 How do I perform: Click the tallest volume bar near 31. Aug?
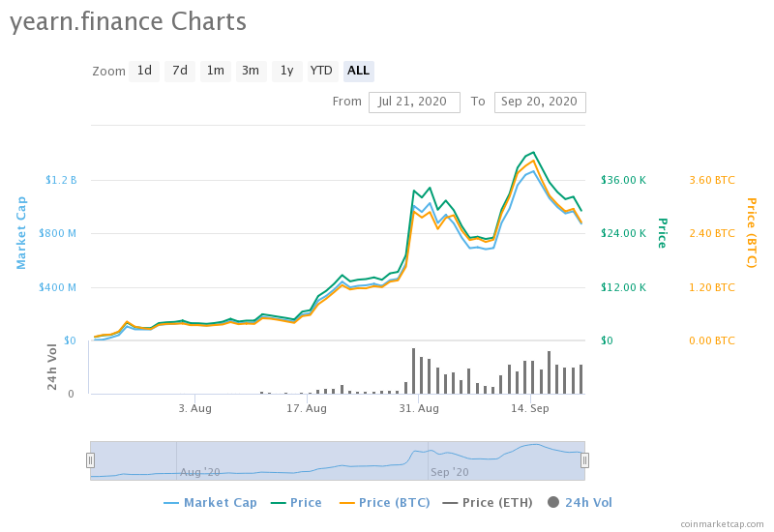[414, 371]
